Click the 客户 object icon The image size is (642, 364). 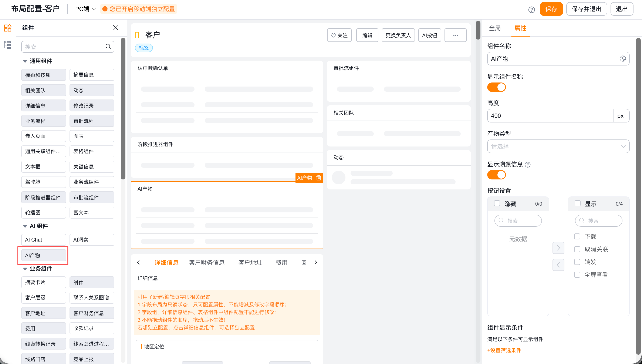click(138, 35)
